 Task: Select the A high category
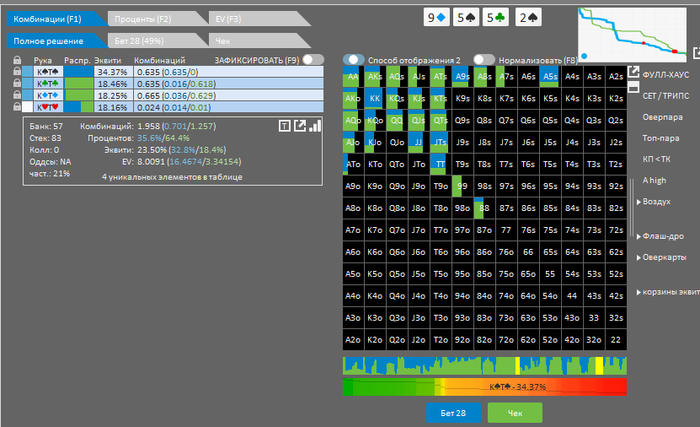click(654, 180)
